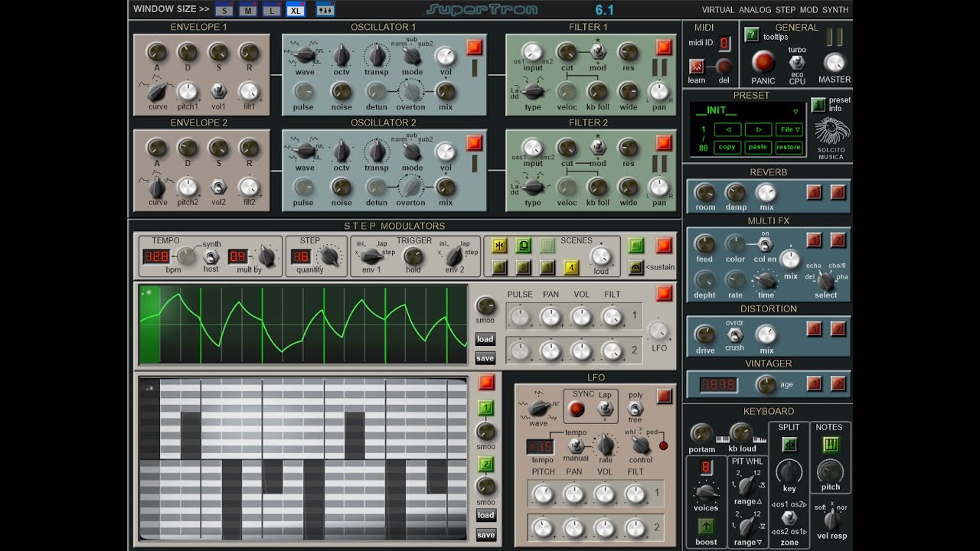This screenshot has width=980, height=551.
Task: Toggle Oscillator 2 red power button
Action: tap(475, 143)
